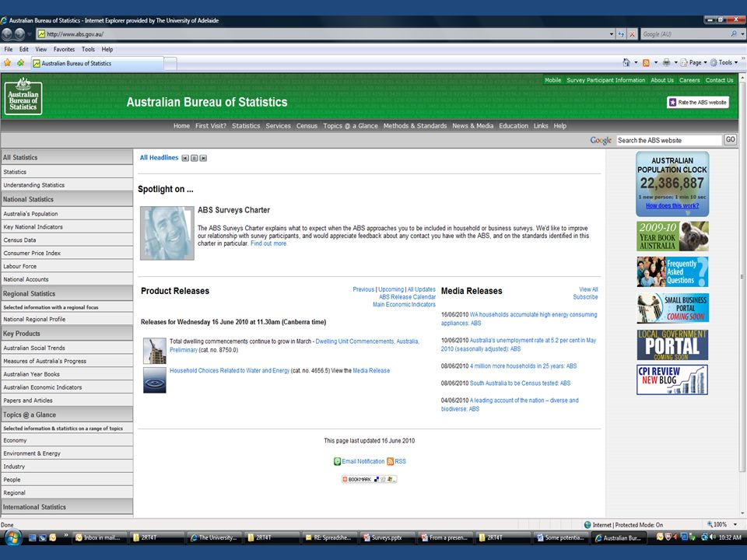Click the News & Media navigation link

point(472,126)
